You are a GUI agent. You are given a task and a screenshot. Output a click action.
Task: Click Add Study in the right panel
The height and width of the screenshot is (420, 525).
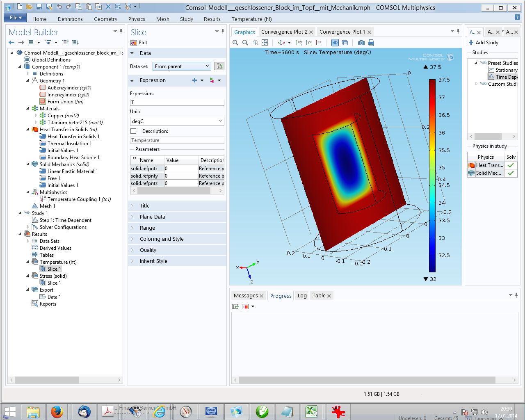click(x=484, y=43)
